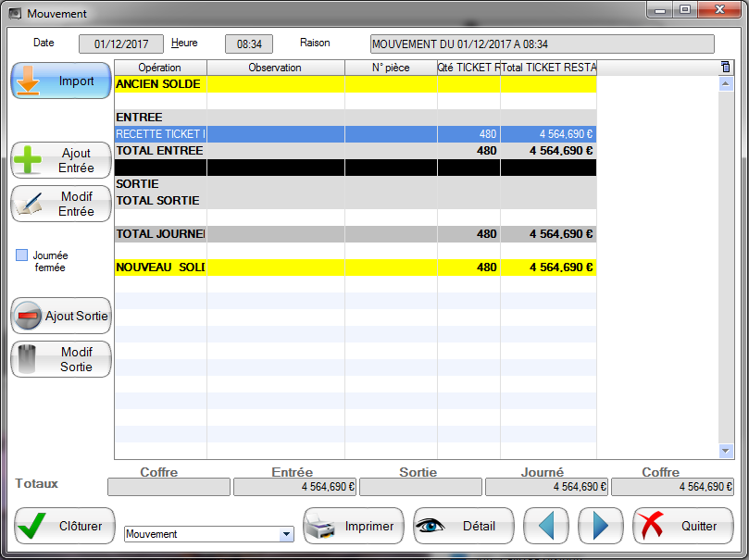749x560 pixels.
Task: Go to next record with right arrow
Action: [x=600, y=526]
